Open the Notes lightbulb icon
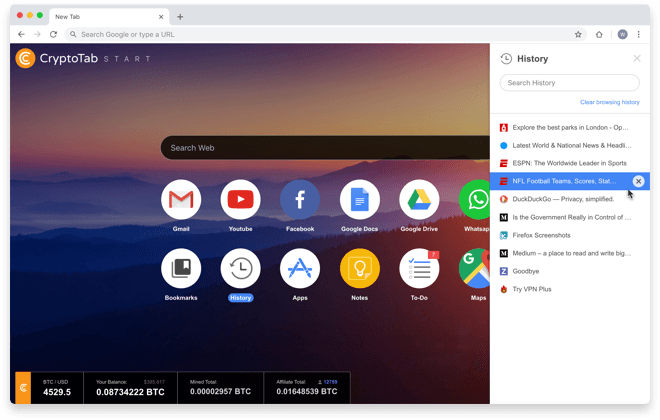This screenshot has width=660, height=420. pos(359,268)
